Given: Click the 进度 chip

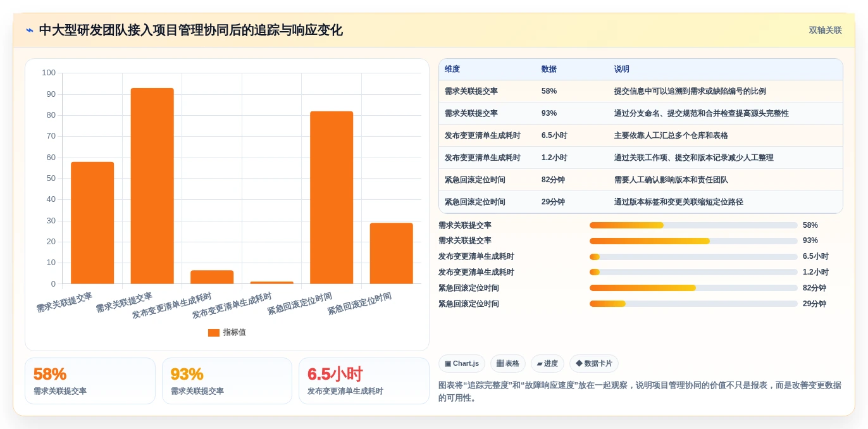Looking at the screenshot, I should (547, 364).
